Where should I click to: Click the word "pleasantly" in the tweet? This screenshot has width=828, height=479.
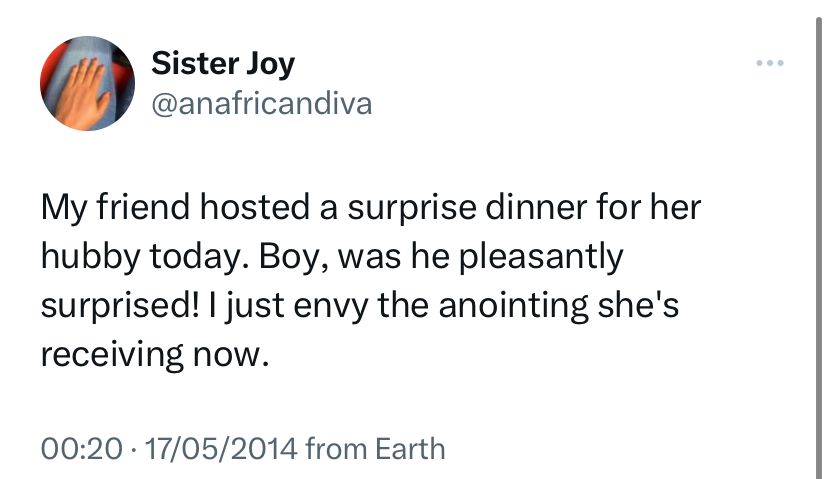coord(541,257)
